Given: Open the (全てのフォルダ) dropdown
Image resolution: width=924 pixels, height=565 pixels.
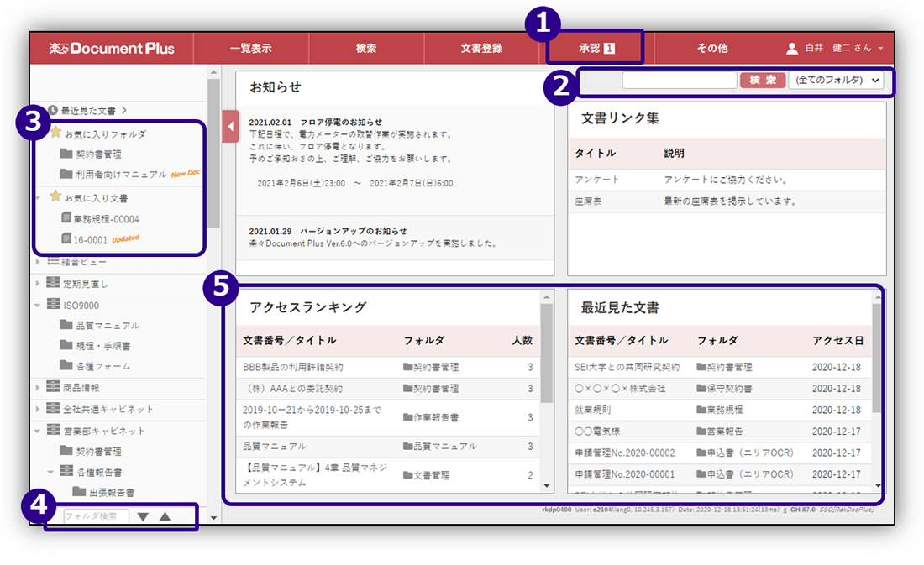Looking at the screenshot, I should (x=836, y=80).
